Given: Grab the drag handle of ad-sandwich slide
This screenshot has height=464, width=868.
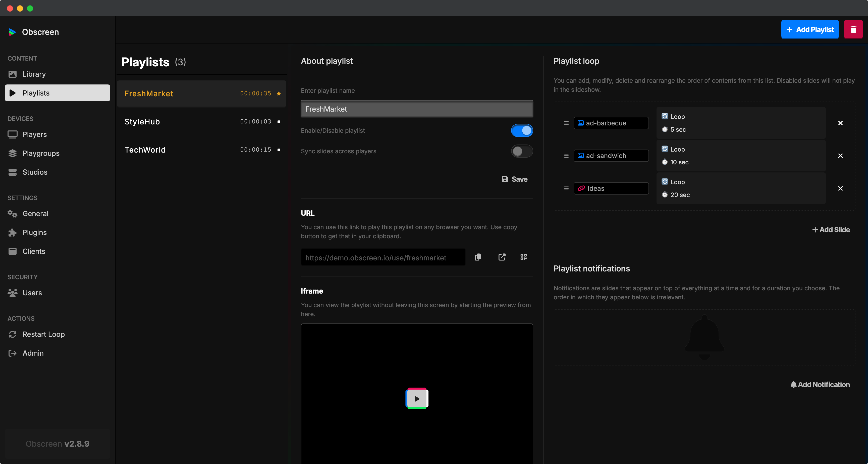Looking at the screenshot, I should (566, 155).
